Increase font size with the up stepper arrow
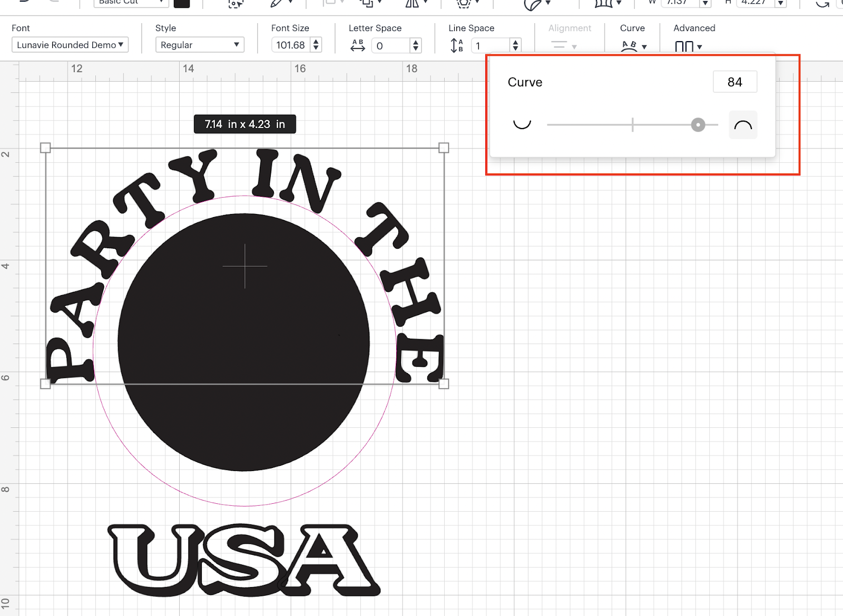The width and height of the screenshot is (843, 616). pyautogui.click(x=316, y=42)
